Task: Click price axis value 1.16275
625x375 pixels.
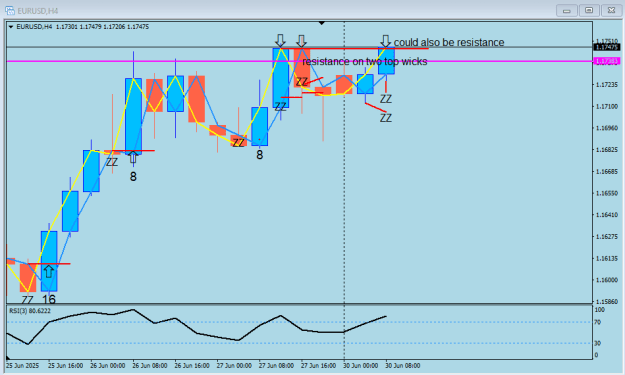Action: 607,237
